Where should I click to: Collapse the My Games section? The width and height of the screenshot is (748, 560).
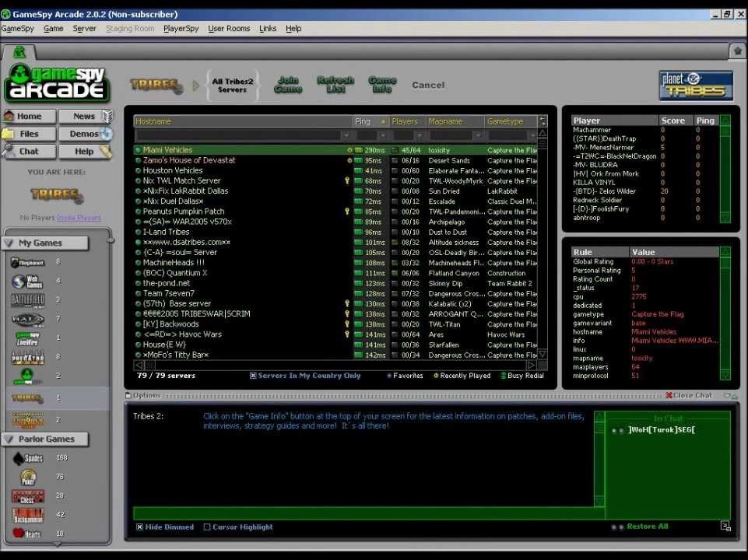tap(9, 243)
